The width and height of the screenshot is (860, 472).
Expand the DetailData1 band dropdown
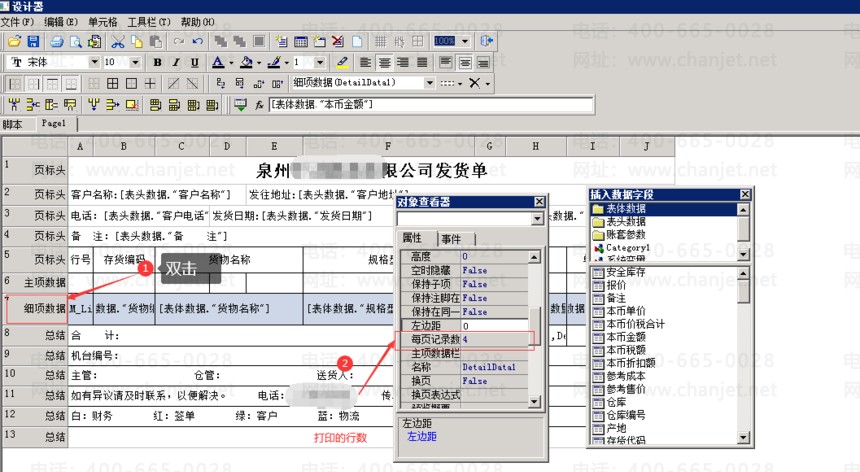point(429,83)
